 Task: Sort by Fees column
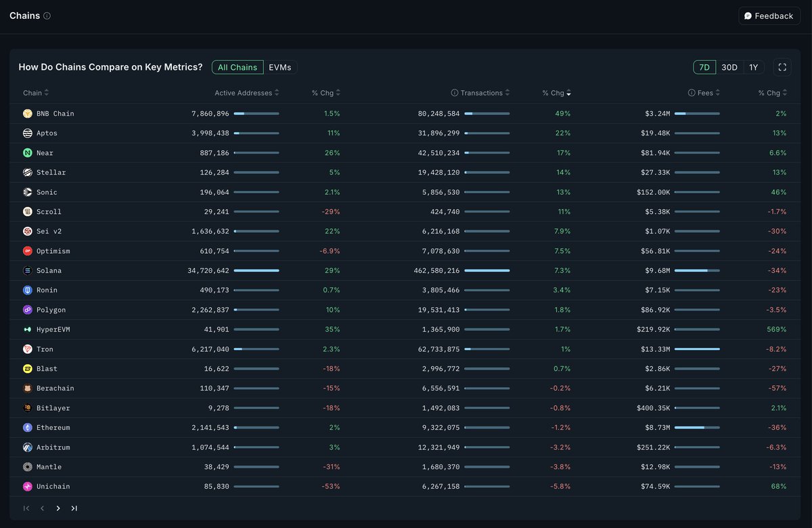(x=708, y=93)
